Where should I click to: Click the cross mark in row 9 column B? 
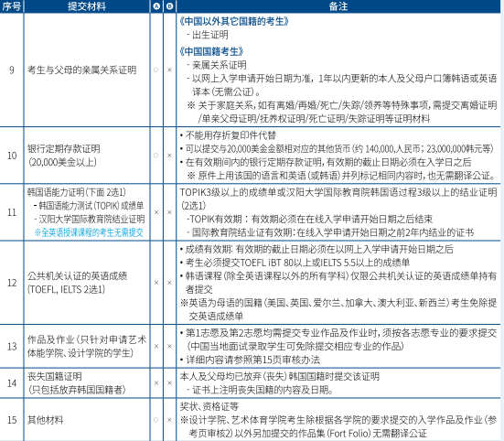coord(169,70)
